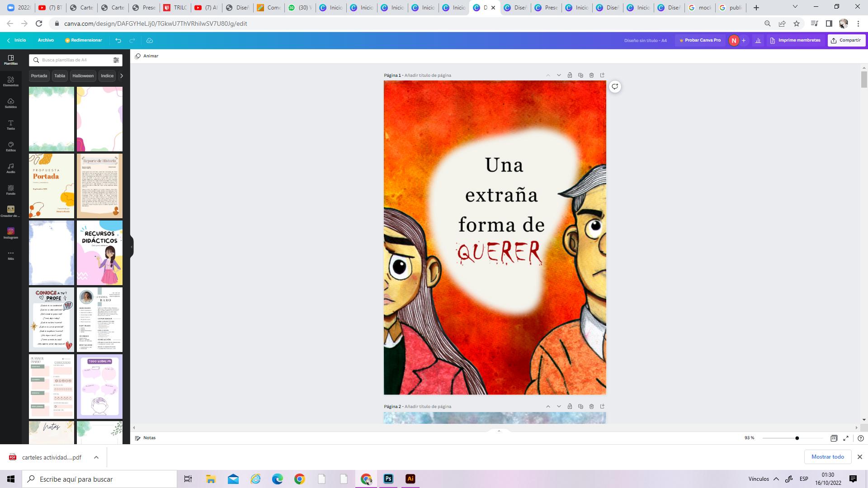The image size is (868, 488).
Task: Open the Fondo background panel
Action: tap(11, 190)
